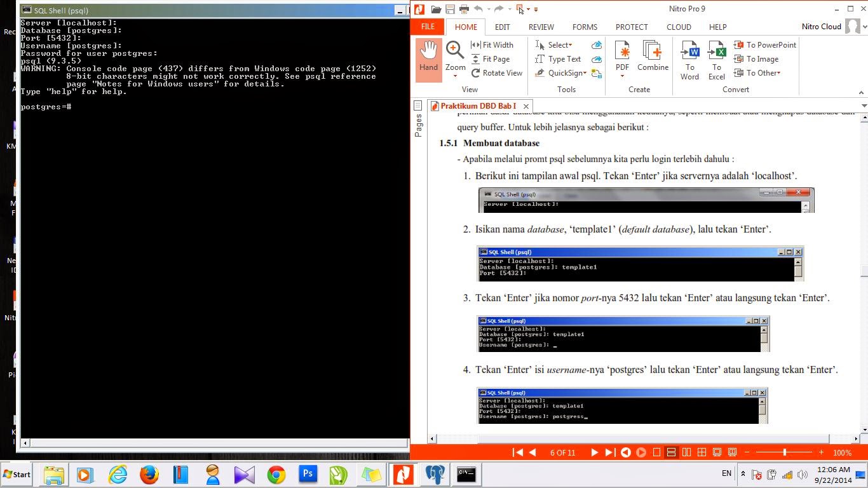This screenshot has width=868, height=488.
Task: Close the Praktikum DBD Bab I tab
Action: pyautogui.click(x=526, y=107)
